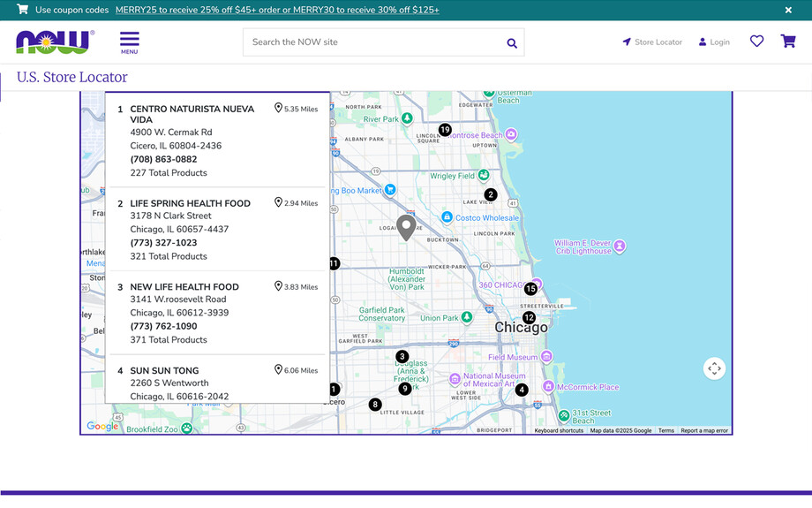The height and width of the screenshot is (508, 812).
Task: Open the hamburger MENU
Action: click(x=130, y=42)
